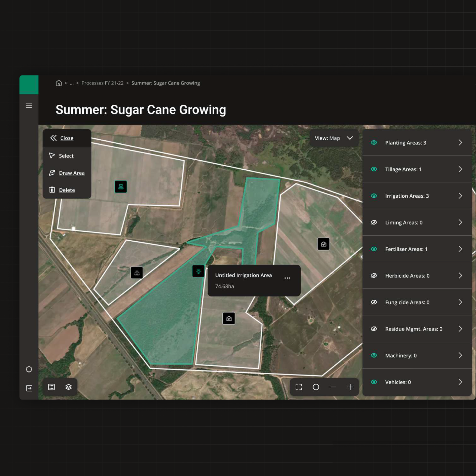Expand the Irrigation Areas row chevron
Screen dimensions: 476x476
[x=460, y=196]
